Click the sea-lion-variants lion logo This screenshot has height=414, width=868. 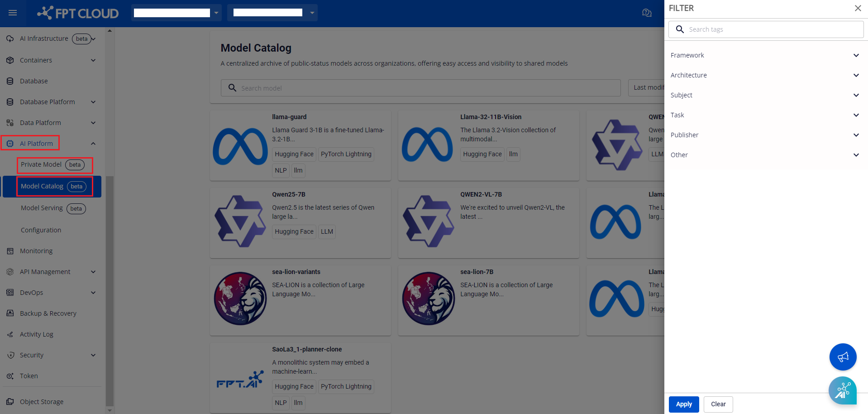[x=240, y=298]
